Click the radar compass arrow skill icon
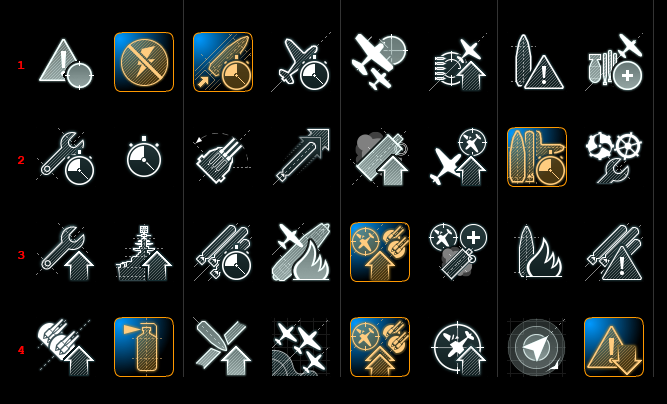This screenshot has width=667, height=404. [x=536, y=347]
